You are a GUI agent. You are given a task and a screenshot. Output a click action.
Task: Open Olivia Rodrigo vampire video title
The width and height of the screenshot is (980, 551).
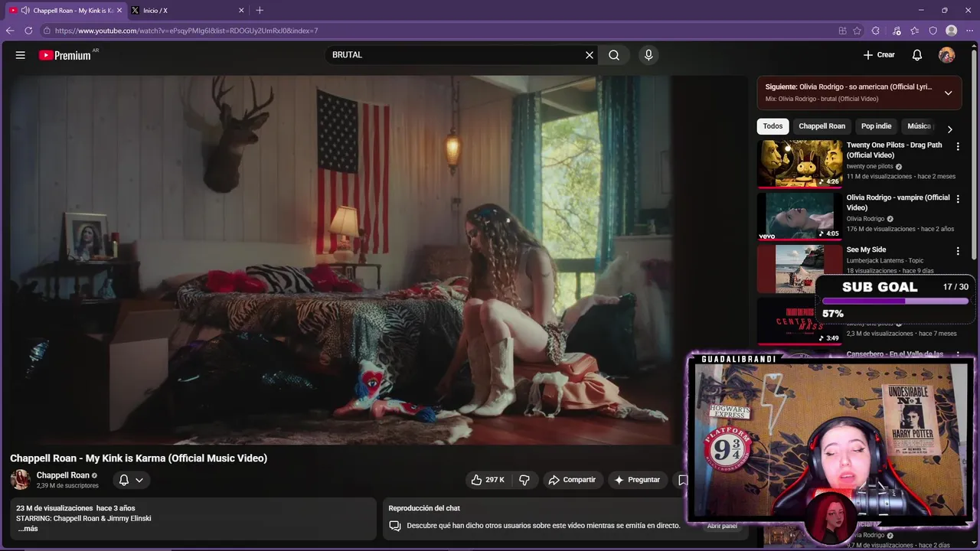click(x=898, y=202)
